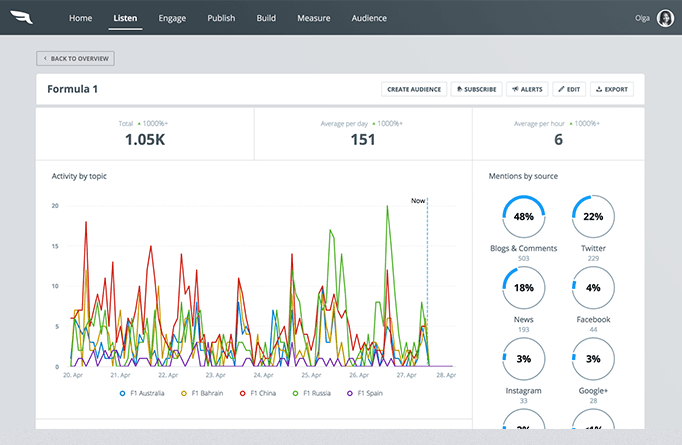Click the 20. Apr axis label
This screenshot has width=682, height=445.
(x=73, y=375)
